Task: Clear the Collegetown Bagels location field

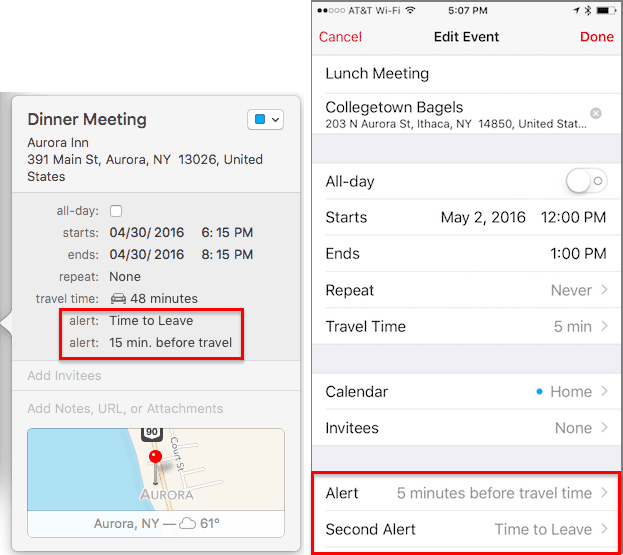Action: [x=596, y=114]
